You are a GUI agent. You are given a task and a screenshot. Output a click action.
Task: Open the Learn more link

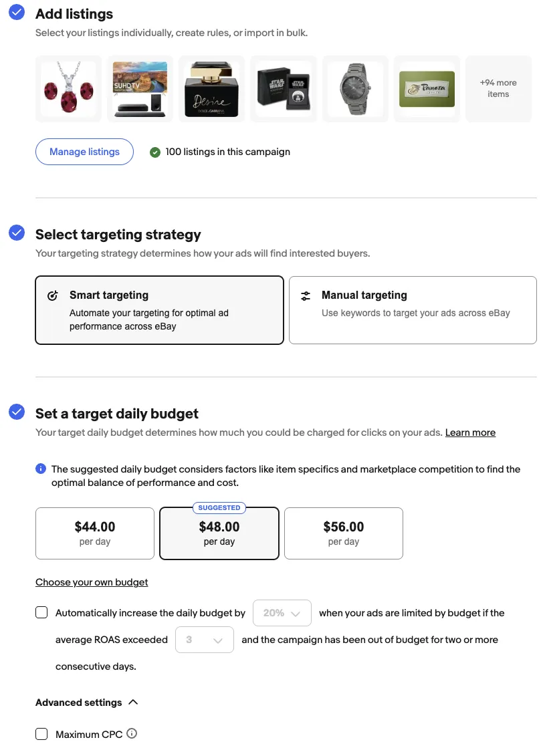point(470,432)
